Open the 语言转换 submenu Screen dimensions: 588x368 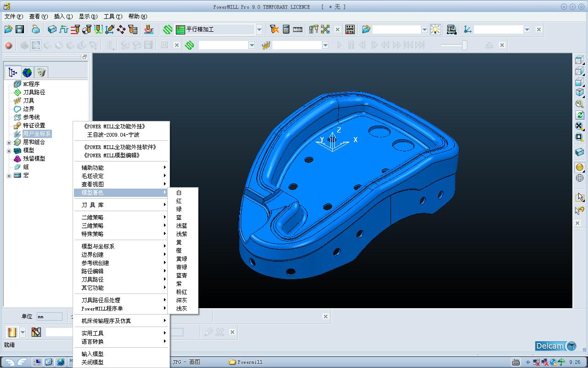[122, 341]
